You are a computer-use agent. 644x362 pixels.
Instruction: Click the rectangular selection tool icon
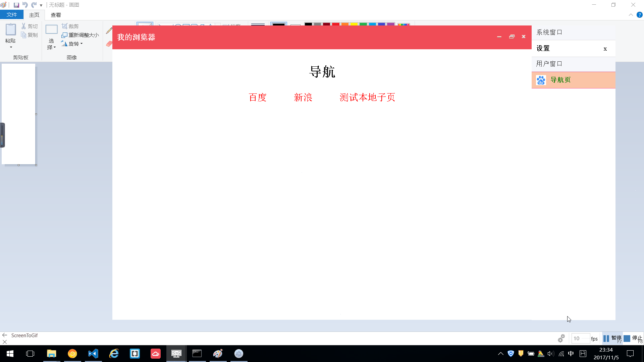[x=51, y=29]
